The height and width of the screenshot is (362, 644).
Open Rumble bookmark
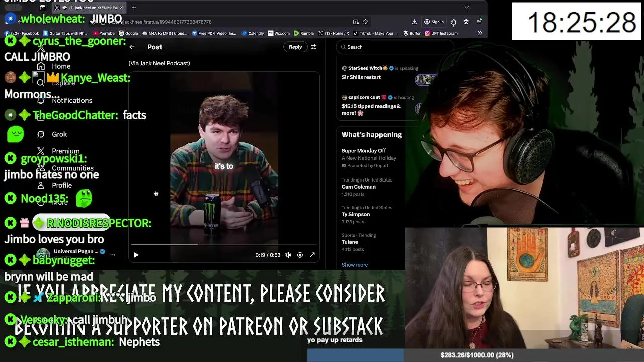click(304, 33)
